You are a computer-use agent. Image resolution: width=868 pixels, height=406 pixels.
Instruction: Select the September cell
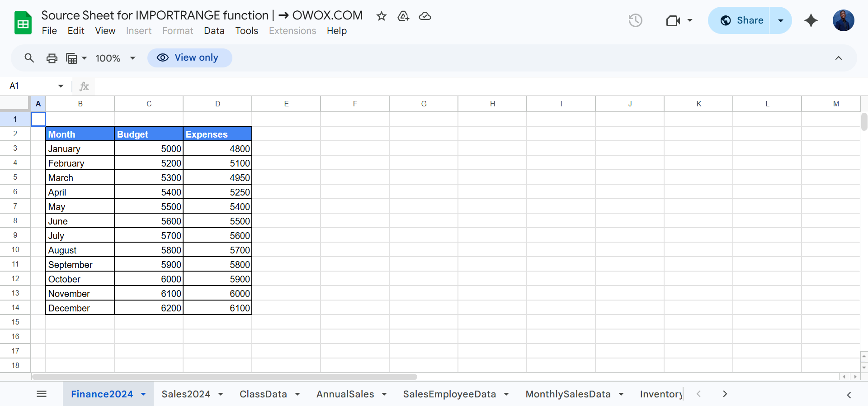[x=80, y=264]
